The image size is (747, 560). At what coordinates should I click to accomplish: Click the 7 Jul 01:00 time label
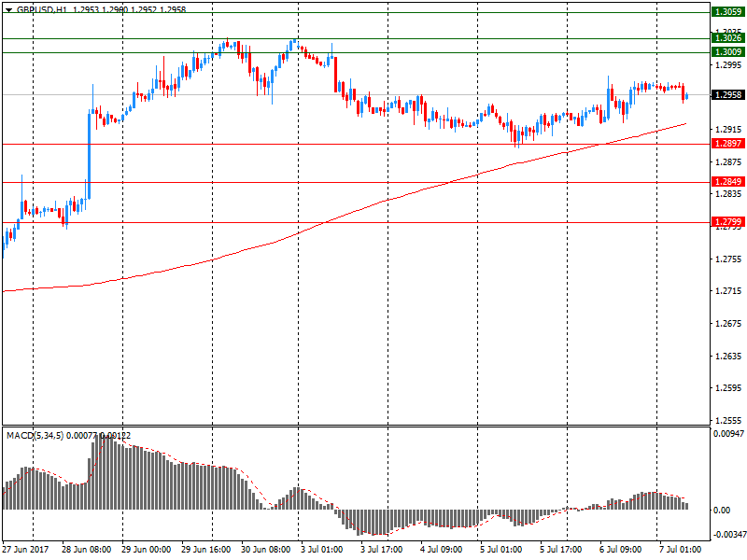(680, 549)
